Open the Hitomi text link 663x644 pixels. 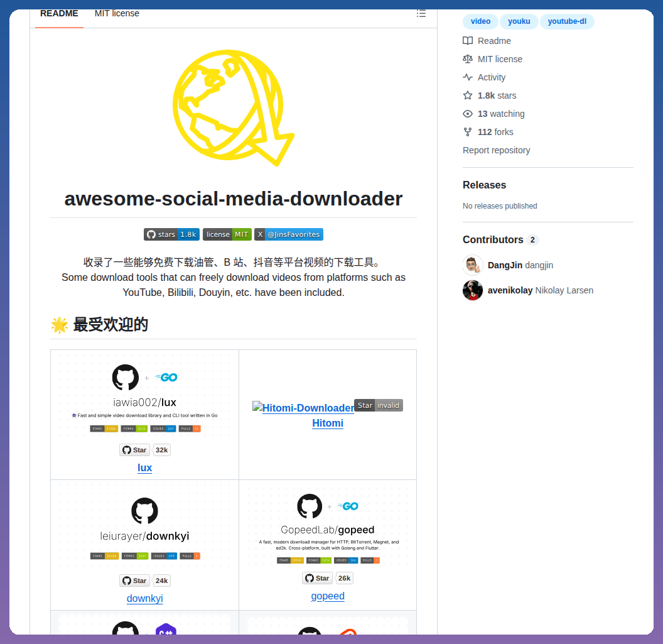328,423
